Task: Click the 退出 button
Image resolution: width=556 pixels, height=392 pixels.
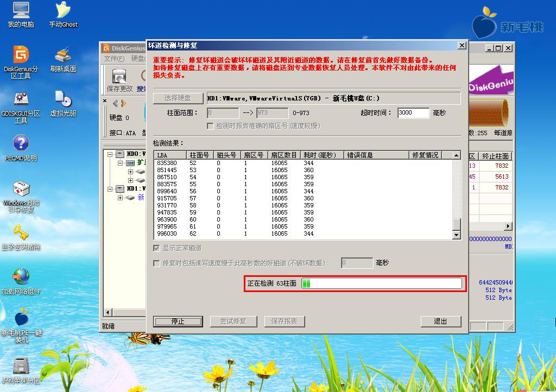Action: 441,321
